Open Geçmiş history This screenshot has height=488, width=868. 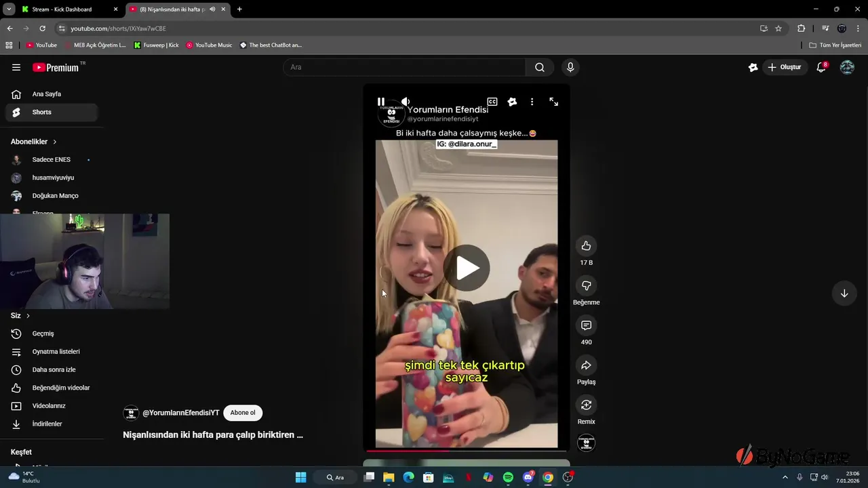coord(52,333)
